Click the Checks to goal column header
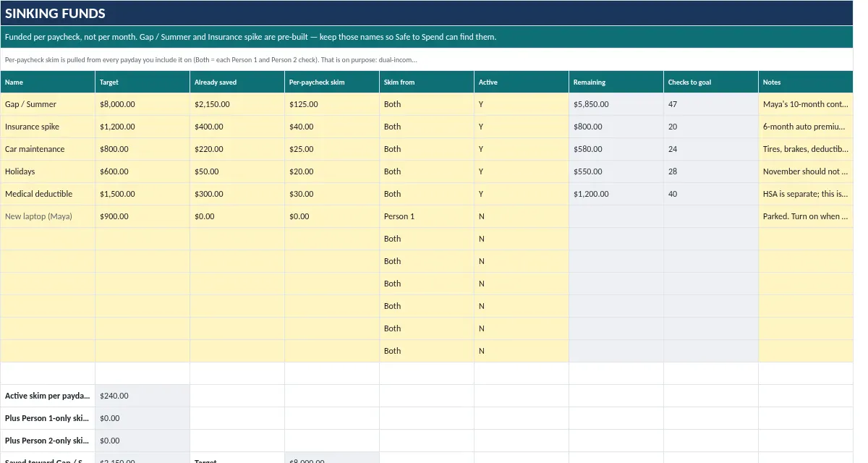Screen dimensions: 868x463 [711, 82]
